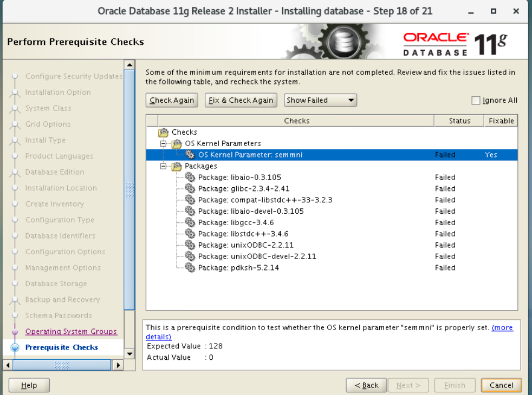Click the Check Again button
This screenshot has width=532, height=395.
tap(172, 100)
